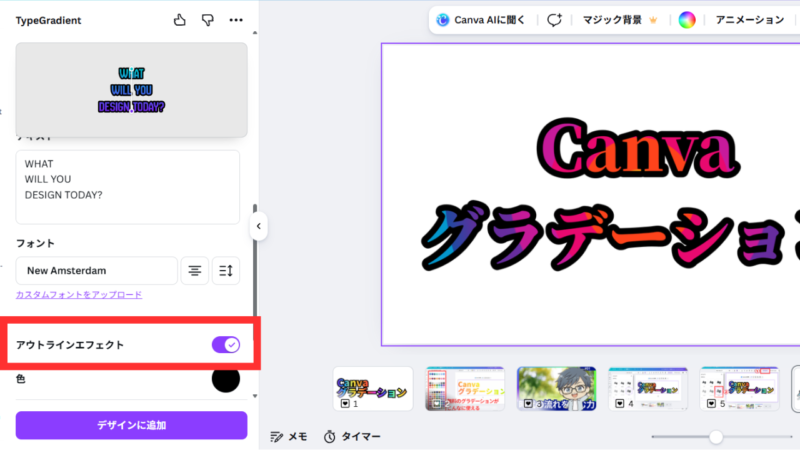Screen dimensions: 800x450
Task: Click the タイマー label in bottom bar
Action: click(x=361, y=437)
